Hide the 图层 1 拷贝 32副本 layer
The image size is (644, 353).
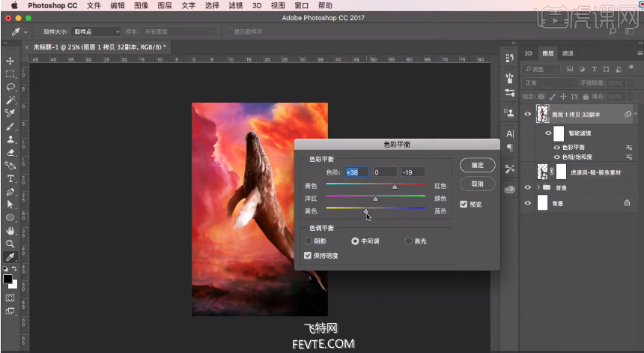click(528, 115)
